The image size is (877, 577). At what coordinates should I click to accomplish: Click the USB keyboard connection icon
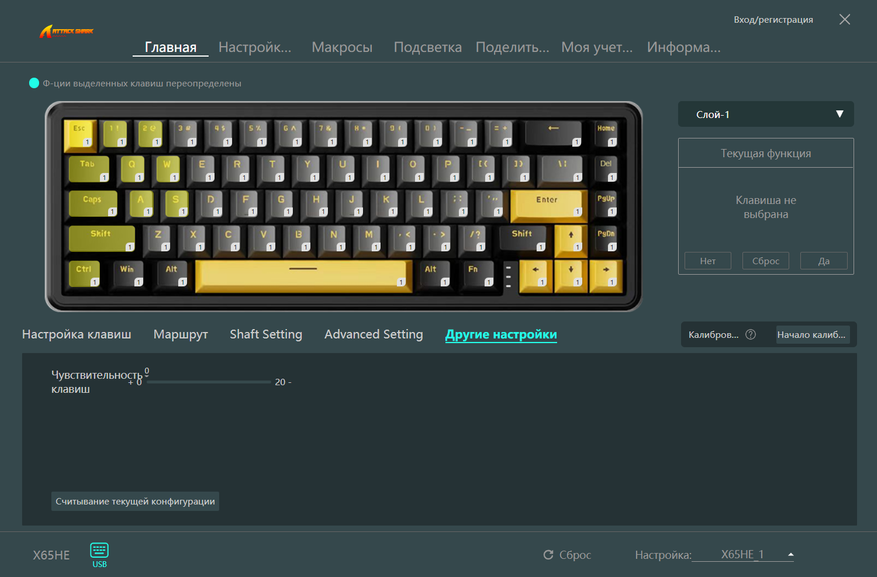[99, 554]
